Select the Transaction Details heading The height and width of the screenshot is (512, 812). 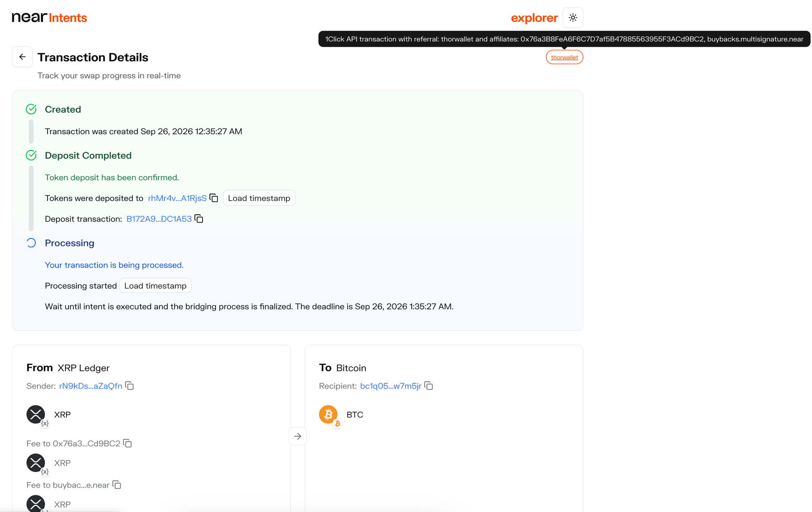(93, 57)
